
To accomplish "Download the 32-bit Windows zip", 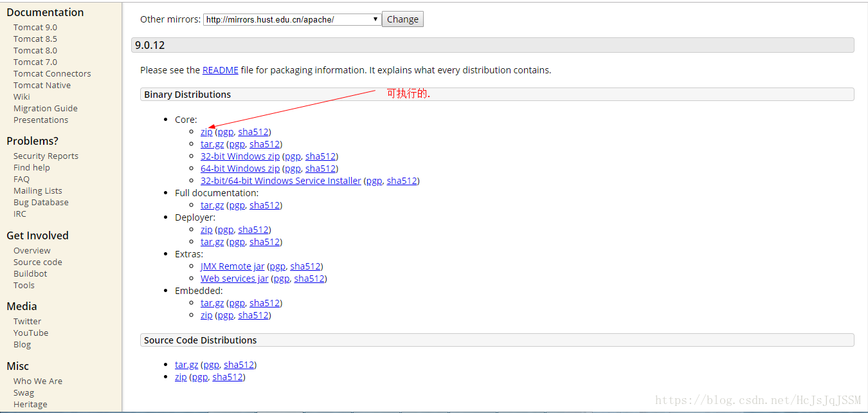I will coord(240,156).
